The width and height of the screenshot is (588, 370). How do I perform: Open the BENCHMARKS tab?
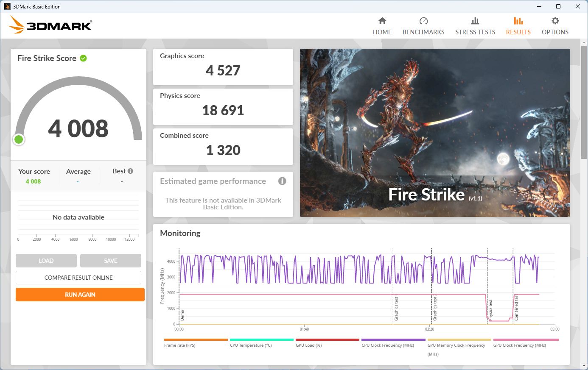pyautogui.click(x=423, y=26)
